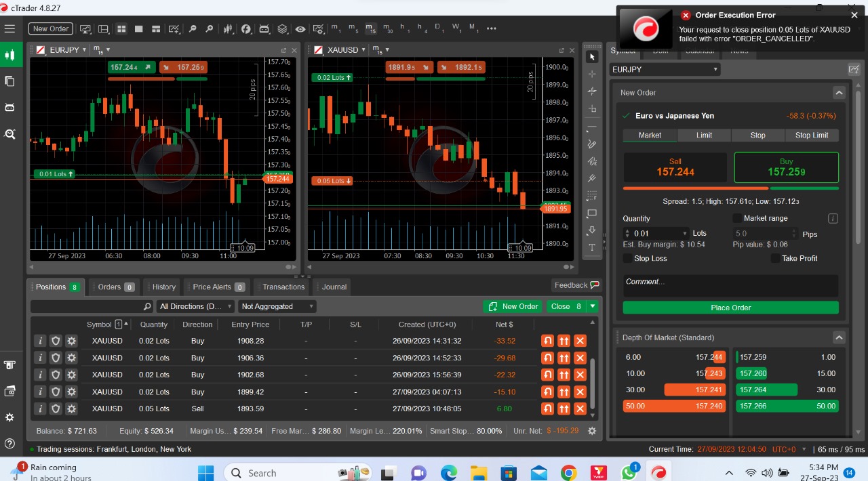Open the Copy section in left sidebar
This screenshot has width=868, height=481.
pos(9,81)
